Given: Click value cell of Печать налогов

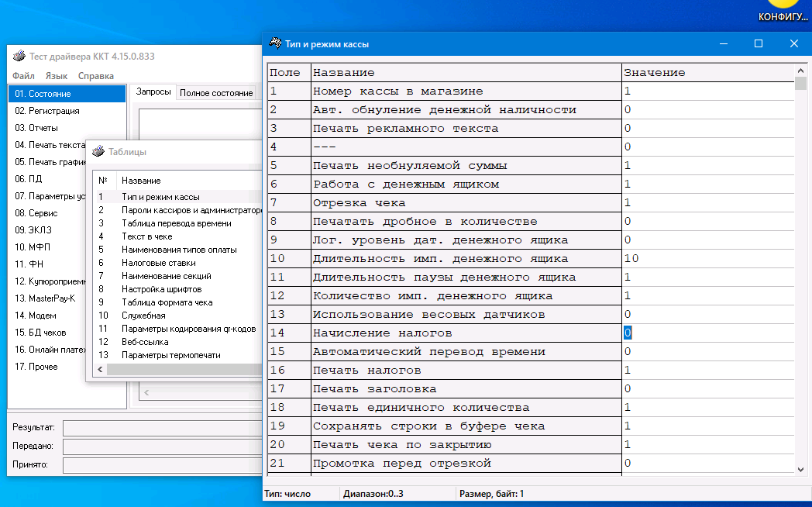Looking at the screenshot, I should tap(707, 371).
